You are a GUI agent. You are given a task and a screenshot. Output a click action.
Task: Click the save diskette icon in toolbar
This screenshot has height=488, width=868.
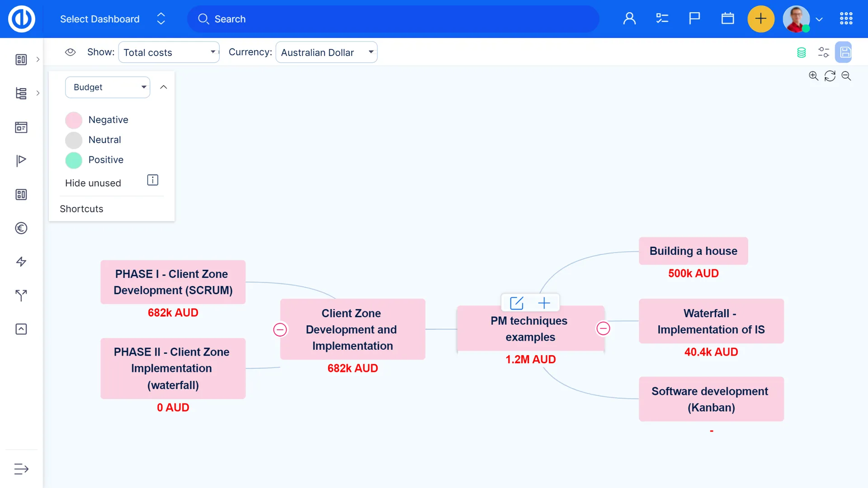(x=844, y=52)
